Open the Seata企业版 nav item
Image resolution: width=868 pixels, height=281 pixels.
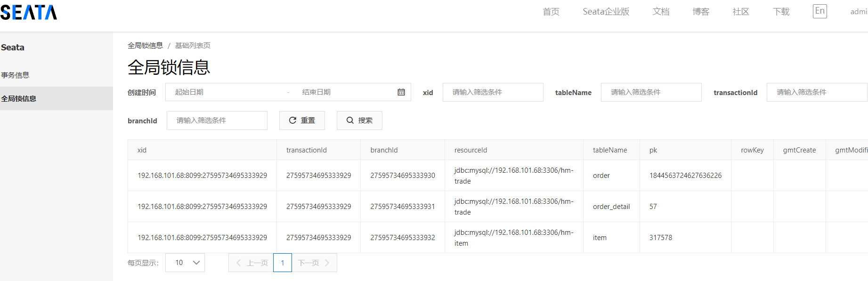click(606, 12)
